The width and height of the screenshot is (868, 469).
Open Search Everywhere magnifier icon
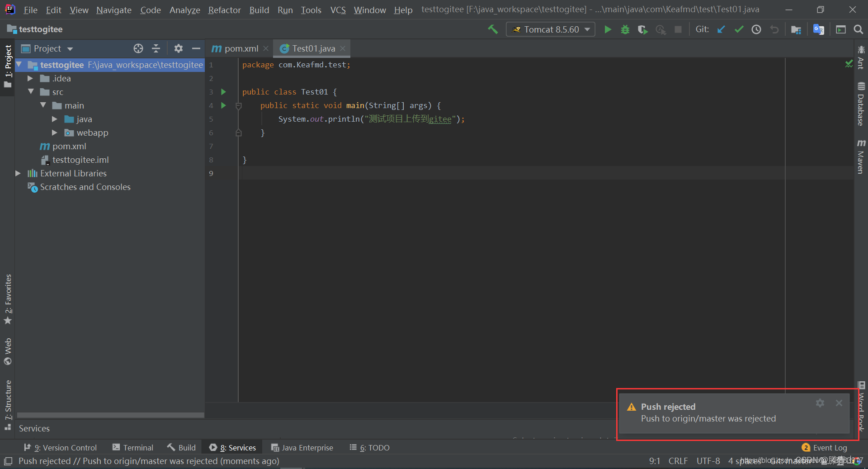[x=859, y=29]
